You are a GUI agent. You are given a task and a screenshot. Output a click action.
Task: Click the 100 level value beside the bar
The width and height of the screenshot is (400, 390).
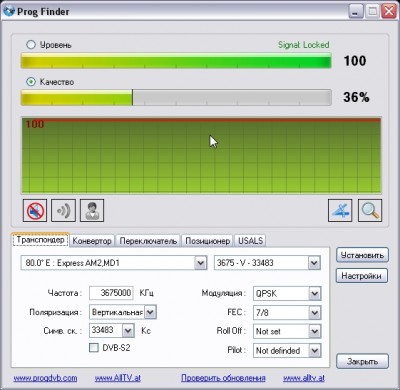click(x=355, y=61)
